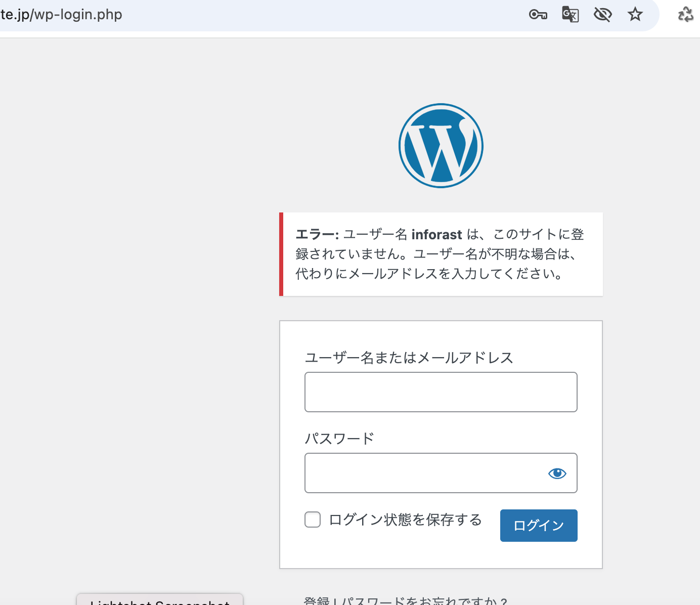Bookmark this page with the star icon
700x605 pixels.
(x=635, y=14)
